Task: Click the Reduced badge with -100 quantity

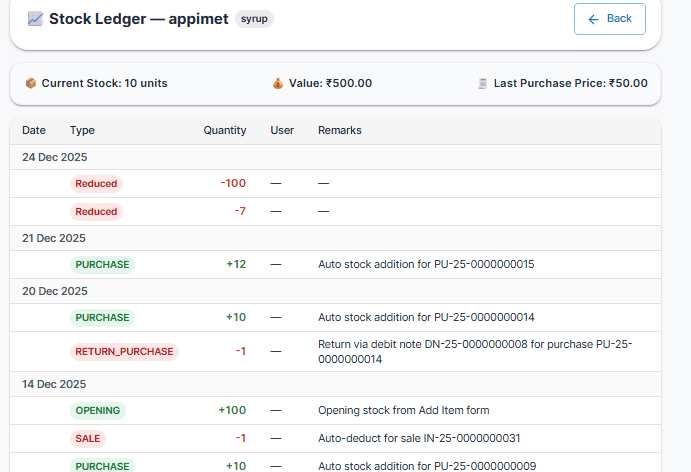Action: (96, 183)
